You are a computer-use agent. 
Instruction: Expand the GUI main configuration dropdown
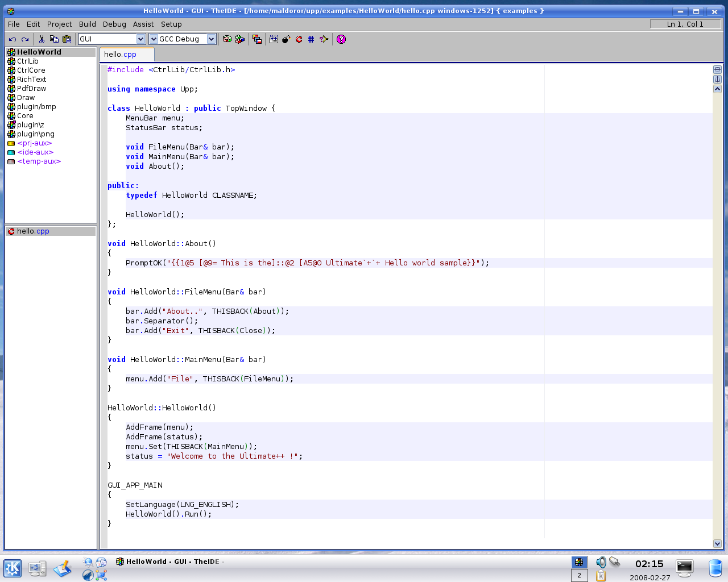click(141, 39)
